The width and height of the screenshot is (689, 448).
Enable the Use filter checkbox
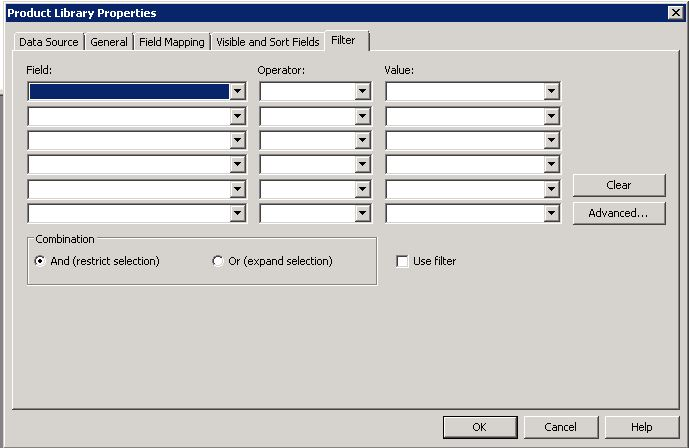coord(402,261)
